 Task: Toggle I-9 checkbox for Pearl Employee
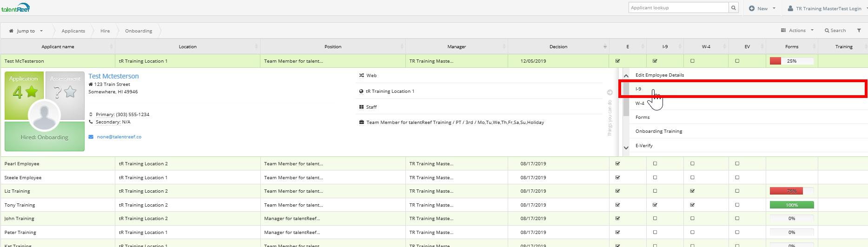[655, 163]
